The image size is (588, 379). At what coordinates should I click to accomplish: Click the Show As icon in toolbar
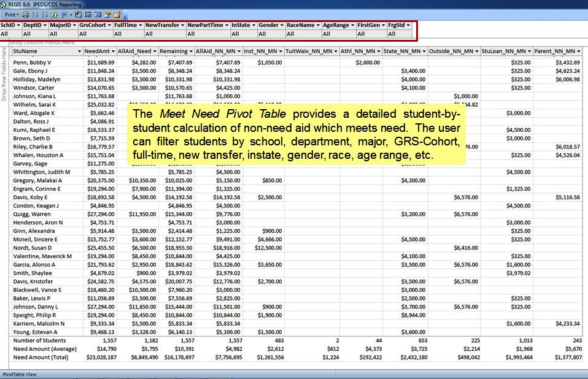point(64,15)
